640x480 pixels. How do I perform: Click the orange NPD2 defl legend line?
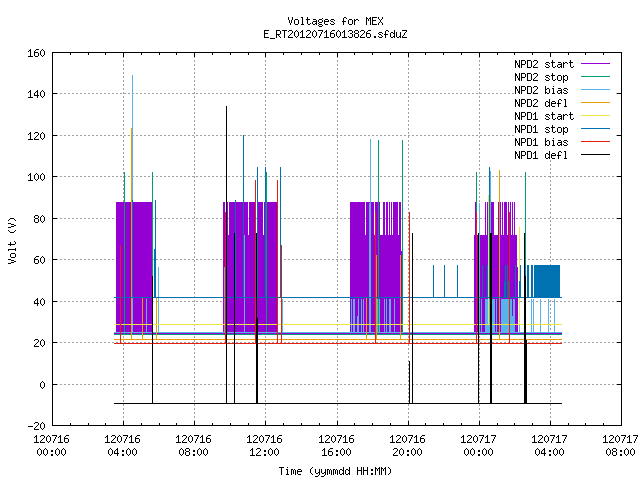point(596,102)
